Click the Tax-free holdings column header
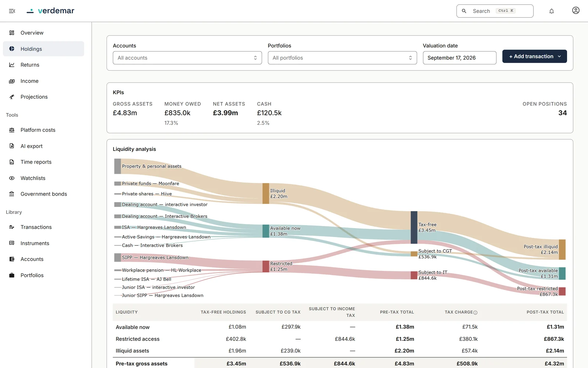 point(223,312)
